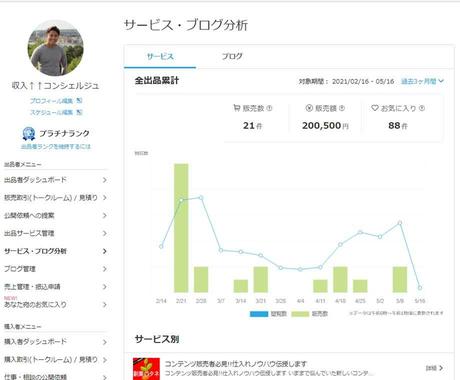Click the tall 2/21 sales bar
This screenshot has width=460, height=380.
181,228
